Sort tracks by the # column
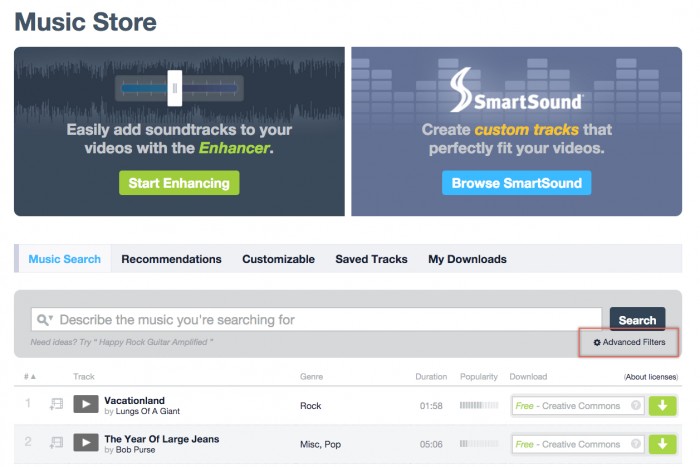Viewport: 700px width, 467px height. click(30, 376)
